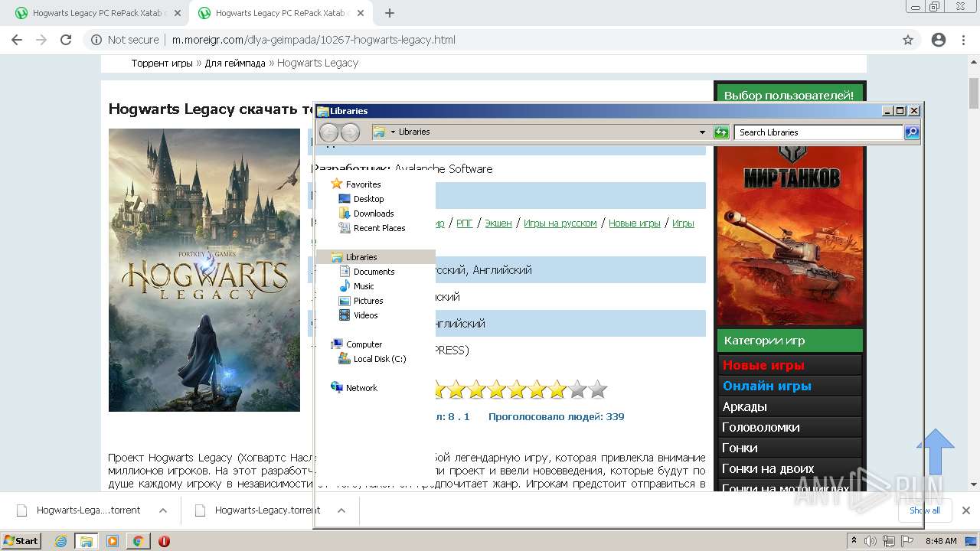980x551 pixels.
Task: Open Desktop in navigation pane
Action: tap(368, 199)
